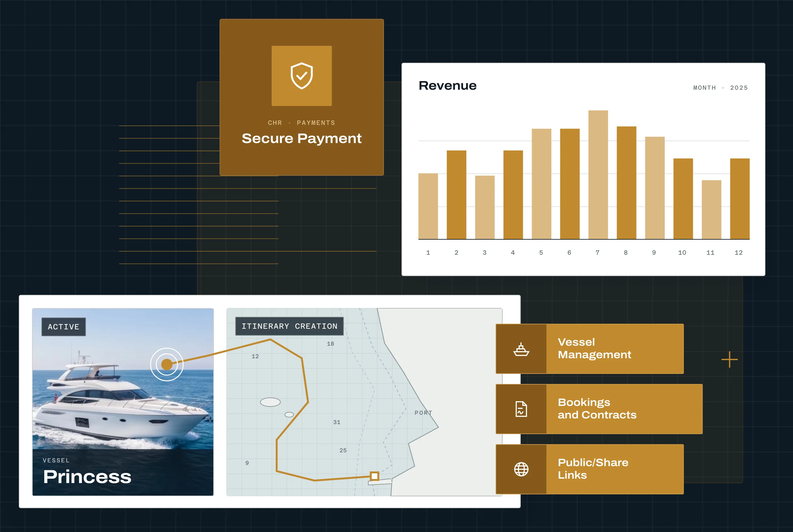Screen dimensions: 793x532
Task: Click the CHR · PAYMENTS label
Action: tap(301, 122)
